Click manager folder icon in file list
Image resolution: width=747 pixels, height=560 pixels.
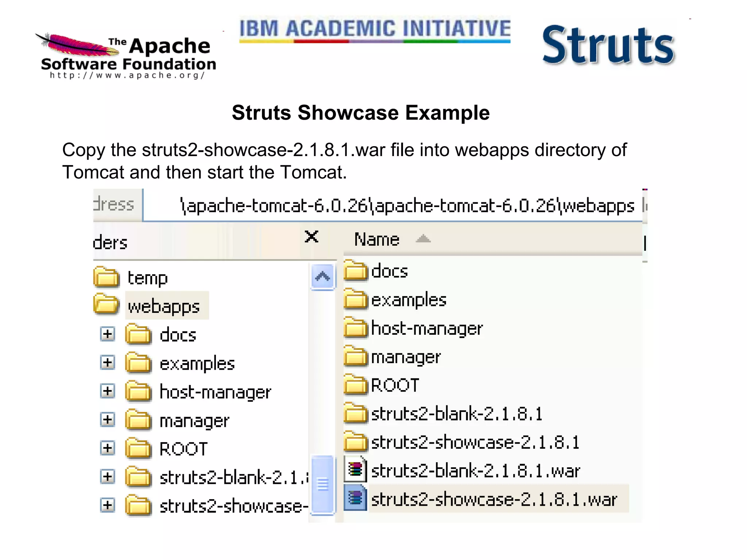(356, 356)
